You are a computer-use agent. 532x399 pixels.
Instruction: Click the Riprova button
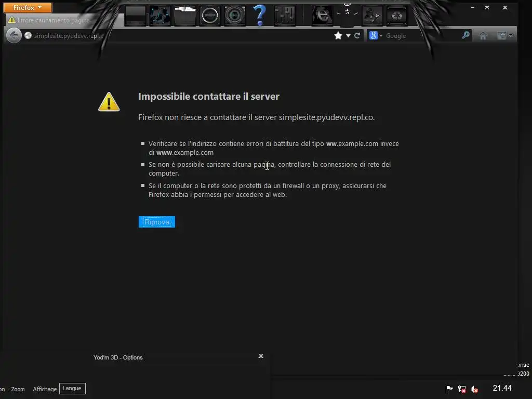tap(157, 222)
